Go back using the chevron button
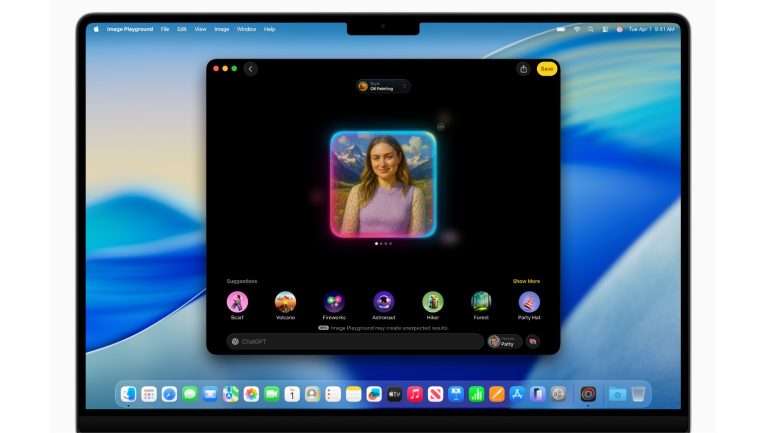The image size is (770, 433). (x=250, y=69)
